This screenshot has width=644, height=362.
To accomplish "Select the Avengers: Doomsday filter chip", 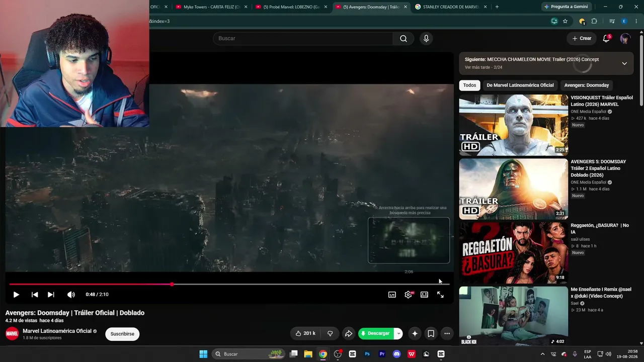I will (x=587, y=85).
